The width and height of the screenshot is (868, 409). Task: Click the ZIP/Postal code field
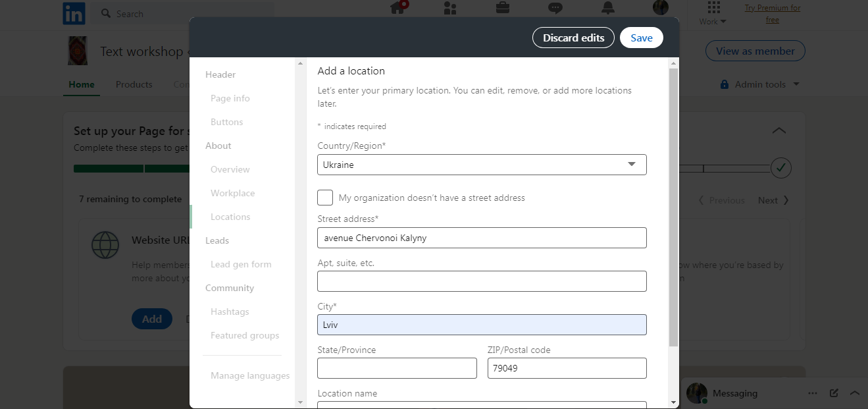[567, 368]
